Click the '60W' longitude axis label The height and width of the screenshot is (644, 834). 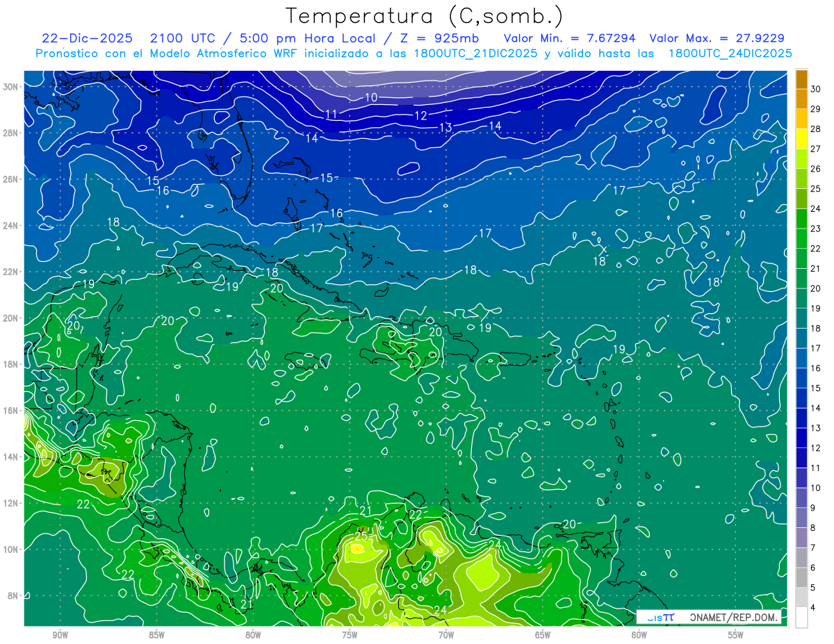pos(639,635)
